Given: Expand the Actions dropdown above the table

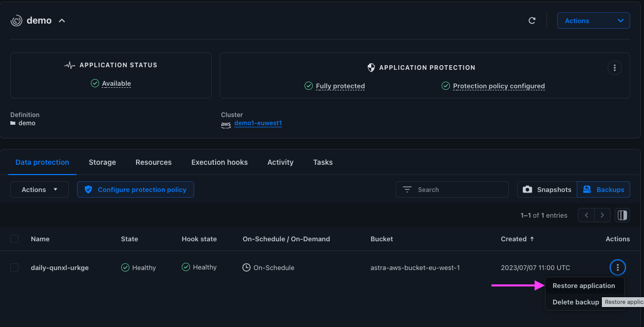Looking at the screenshot, I should (x=40, y=189).
